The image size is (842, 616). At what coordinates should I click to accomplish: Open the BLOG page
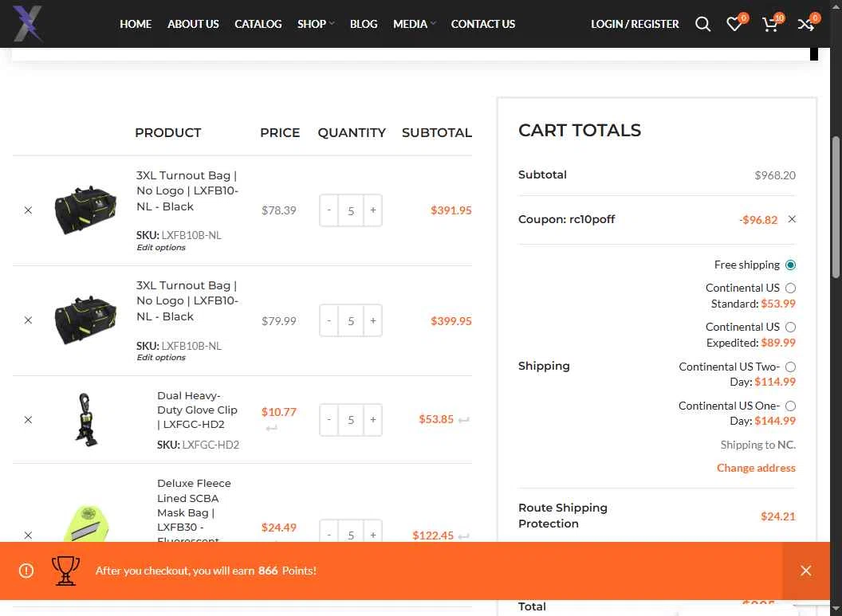364,24
